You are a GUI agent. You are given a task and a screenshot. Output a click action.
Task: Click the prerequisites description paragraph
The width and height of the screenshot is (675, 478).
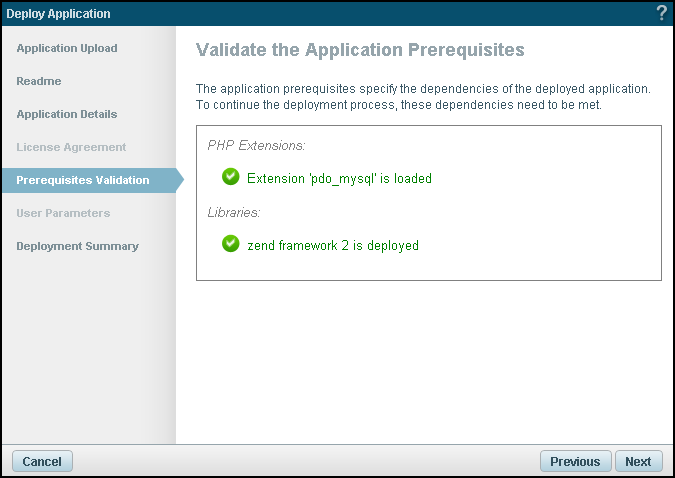pos(423,97)
